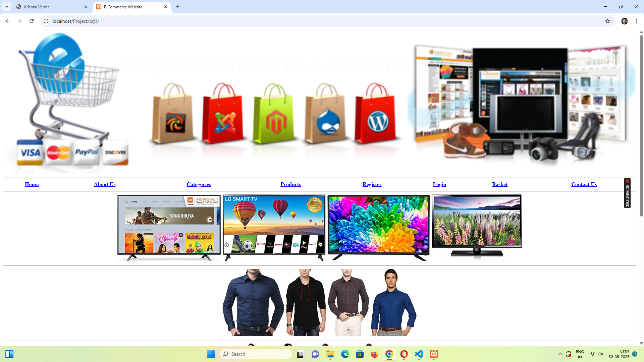Open XAMPP from the taskbar
The width and height of the screenshot is (644, 362).
tap(434, 354)
